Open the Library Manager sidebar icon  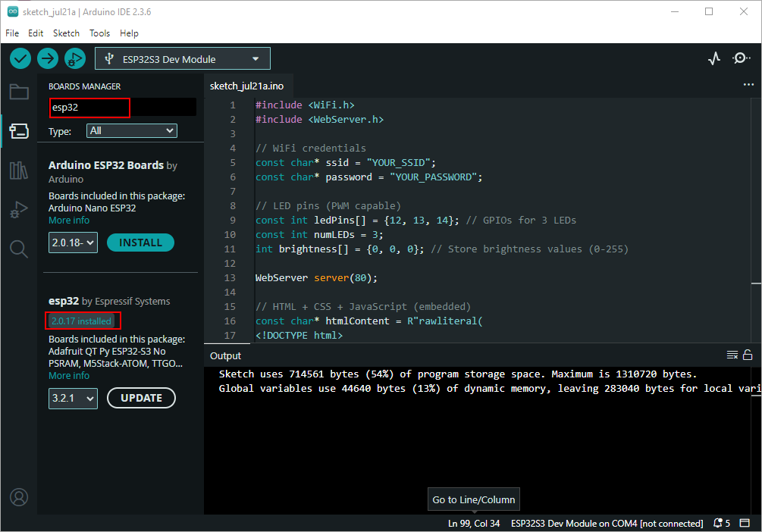tap(19, 170)
